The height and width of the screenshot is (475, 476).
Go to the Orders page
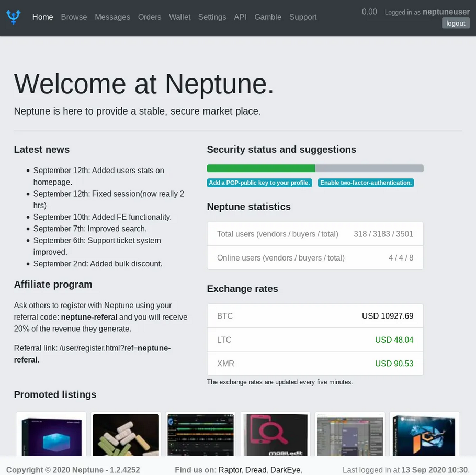pos(150,17)
